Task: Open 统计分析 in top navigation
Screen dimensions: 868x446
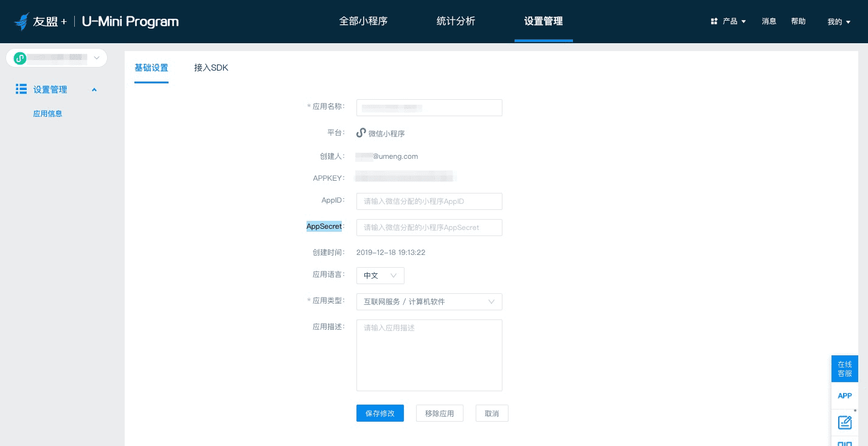Action: tap(456, 21)
